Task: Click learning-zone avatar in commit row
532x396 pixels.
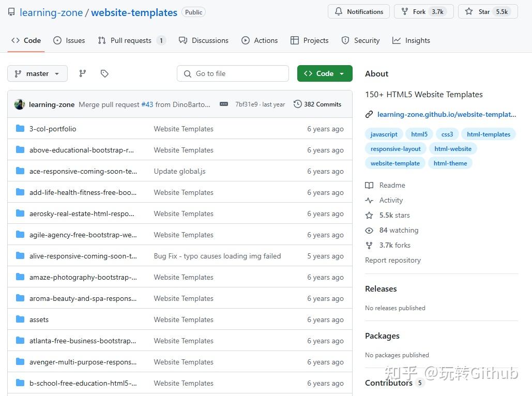Action: pos(20,104)
